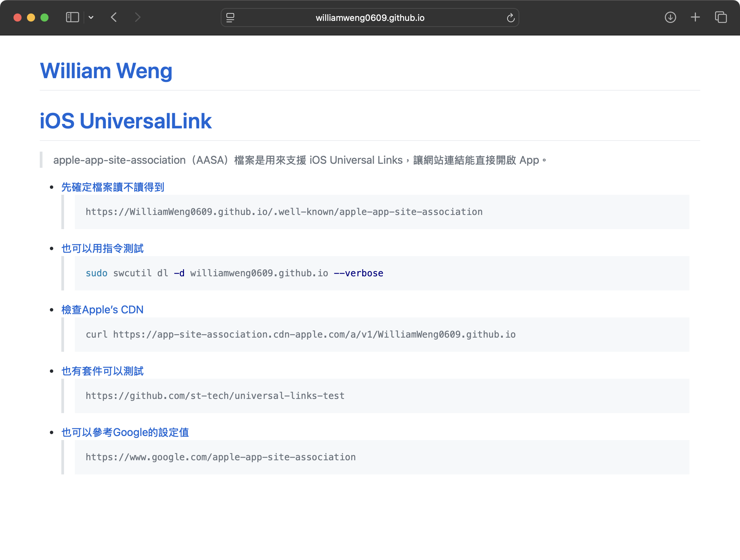Click the green full-screen window button
740x560 pixels.
click(44, 18)
